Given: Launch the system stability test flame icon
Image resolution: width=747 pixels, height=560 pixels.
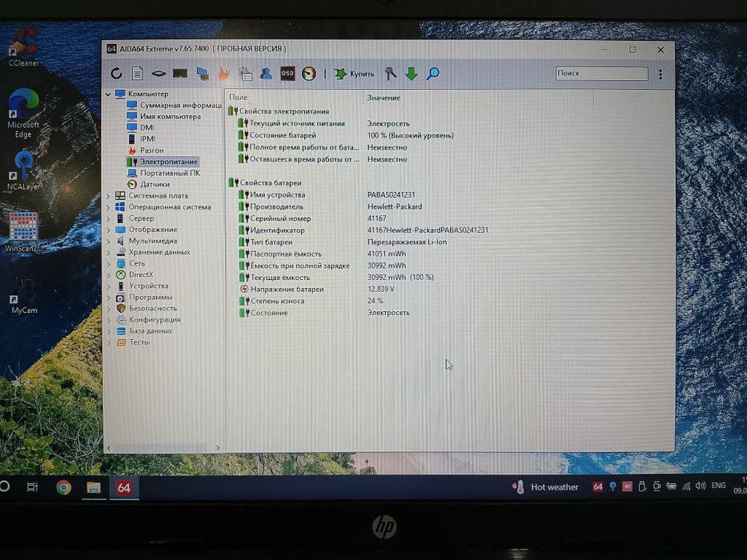Looking at the screenshot, I should [x=223, y=74].
